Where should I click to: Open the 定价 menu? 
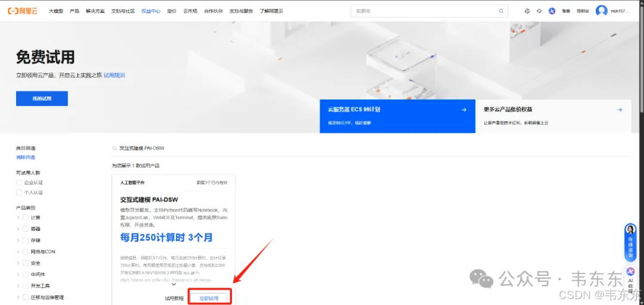tap(172, 11)
